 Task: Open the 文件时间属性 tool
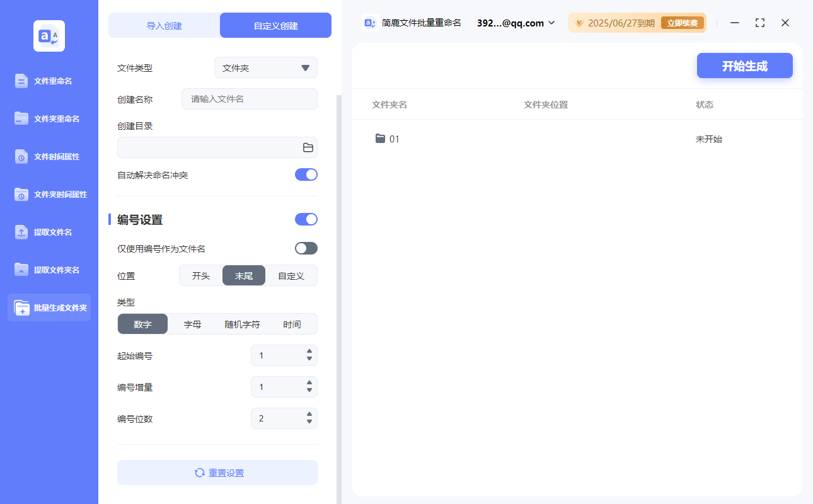click(49, 156)
